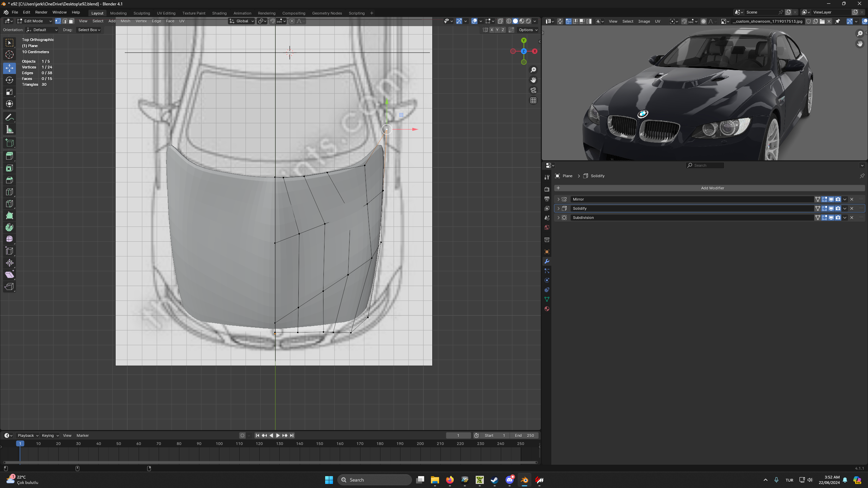This screenshot has height=488, width=868.
Task: Choose the Extrude Region tool
Action: (9, 156)
